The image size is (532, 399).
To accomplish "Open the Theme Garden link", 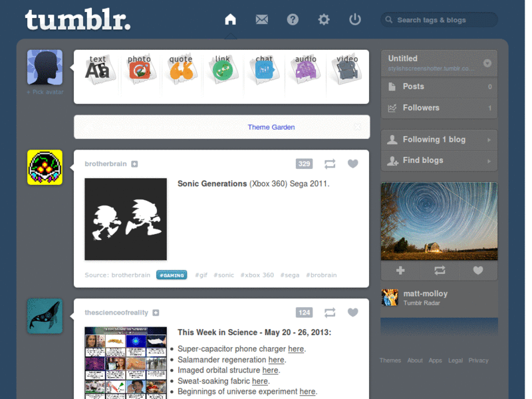I will click(x=271, y=127).
